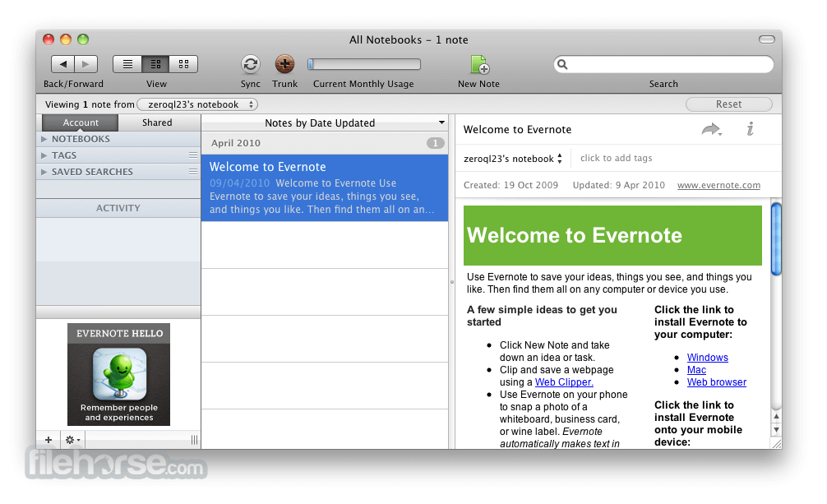Screen dimensions: 827x504
Task: Check the Current Monthly Usage bar
Action: coord(364,64)
